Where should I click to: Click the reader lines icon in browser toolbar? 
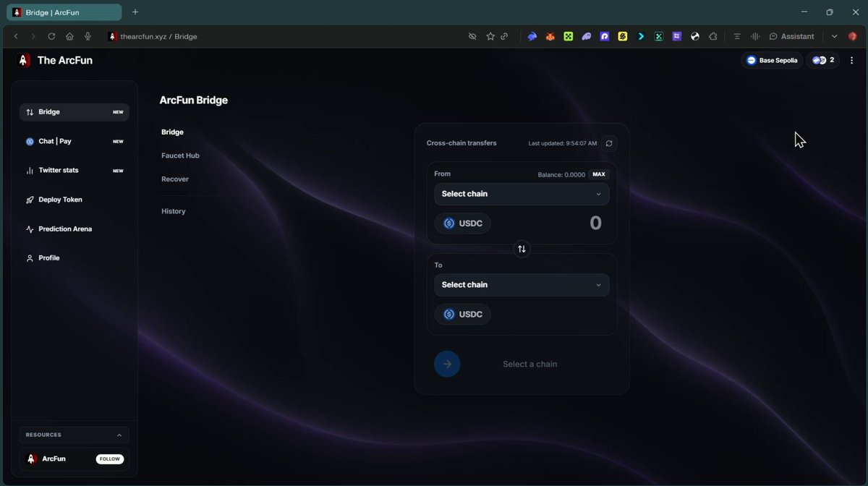pyautogui.click(x=737, y=36)
